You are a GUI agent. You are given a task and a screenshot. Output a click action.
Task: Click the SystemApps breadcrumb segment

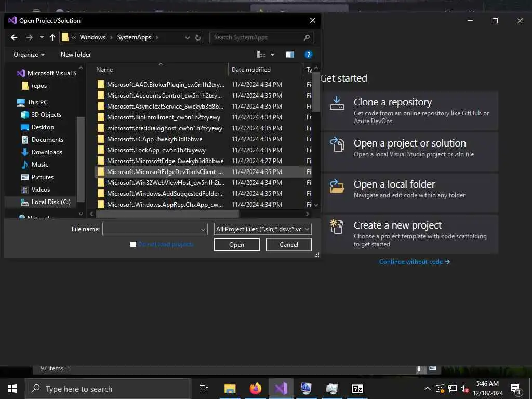tap(134, 37)
